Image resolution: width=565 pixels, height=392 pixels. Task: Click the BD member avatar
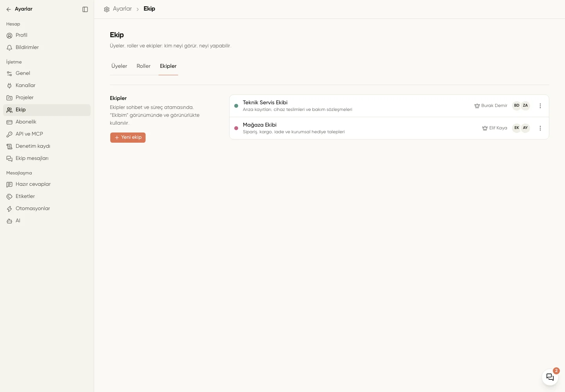(x=517, y=105)
